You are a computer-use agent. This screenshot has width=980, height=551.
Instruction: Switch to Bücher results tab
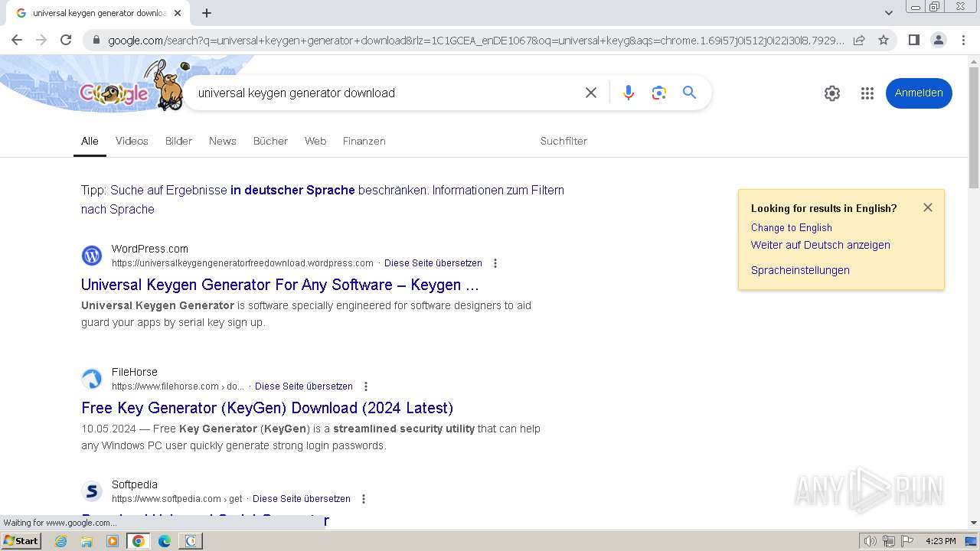pyautogui.click(x=270, y=141)
